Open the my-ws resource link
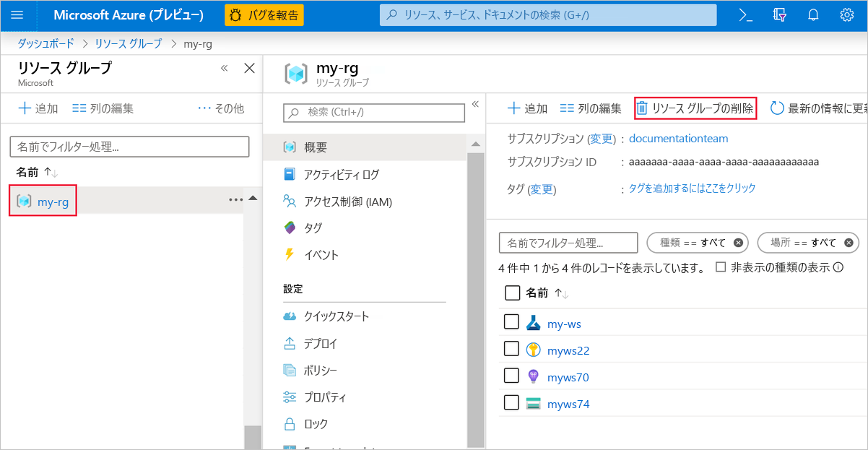This screenshot has height=450, width=868. (564, 324)
